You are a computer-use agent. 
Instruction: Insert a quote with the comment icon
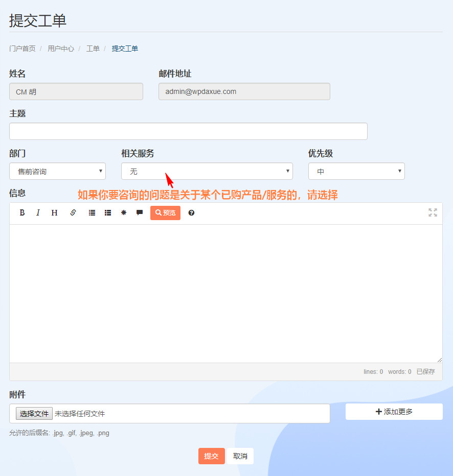click(140, 213)
